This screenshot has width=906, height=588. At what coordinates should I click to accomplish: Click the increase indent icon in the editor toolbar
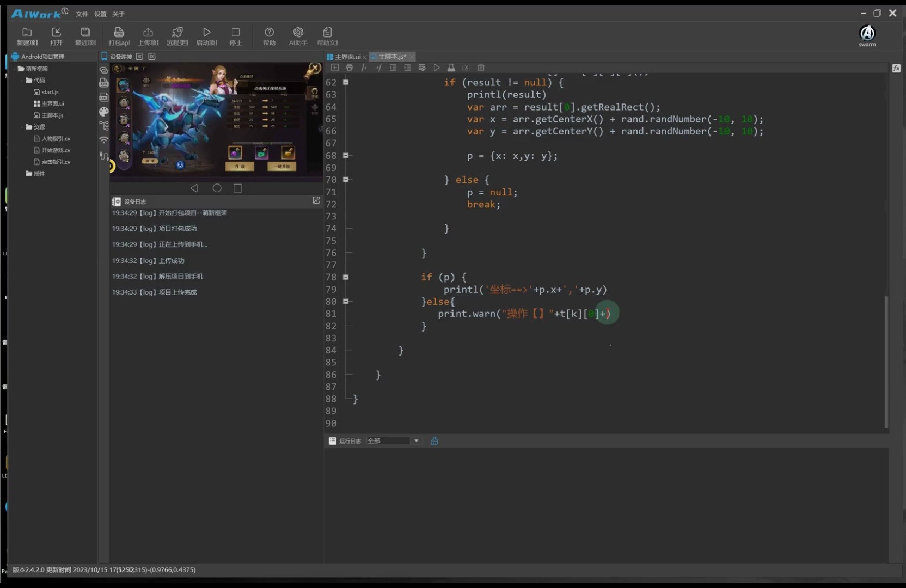pos(407,68)
